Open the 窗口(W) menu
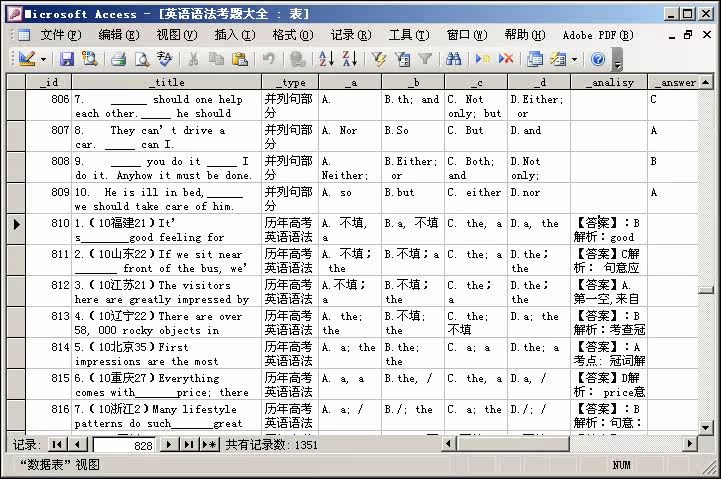The height and width of the screenshot is (479, 721). pyautogui.click(x=467, y=35)
